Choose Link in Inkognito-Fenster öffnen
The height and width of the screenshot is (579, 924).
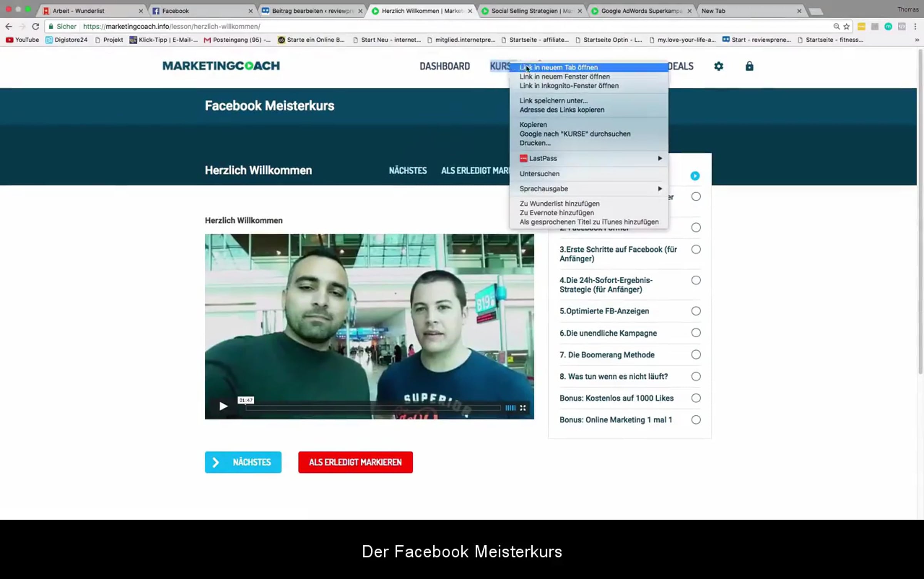pyautogui.click(x=589, y=86)
